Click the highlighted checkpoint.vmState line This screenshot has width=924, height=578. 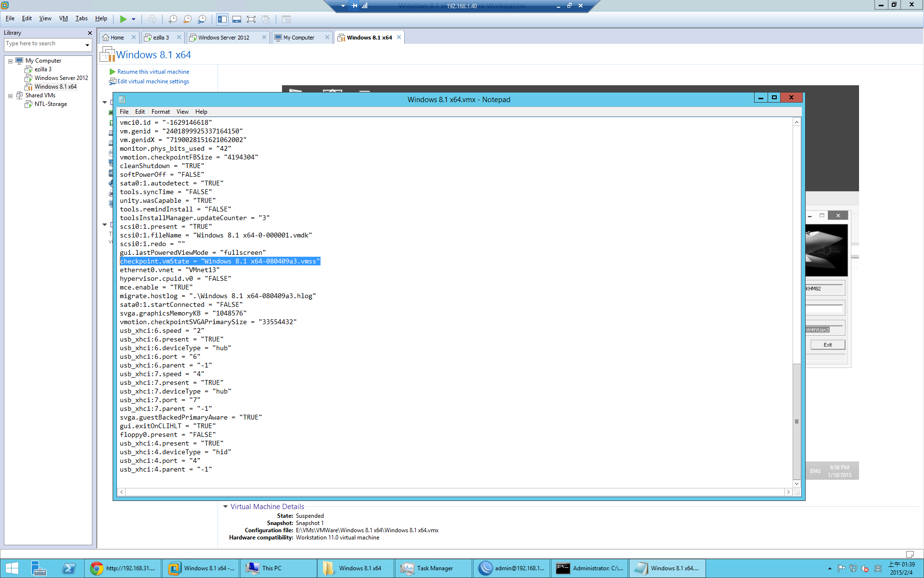pos(220,262)
